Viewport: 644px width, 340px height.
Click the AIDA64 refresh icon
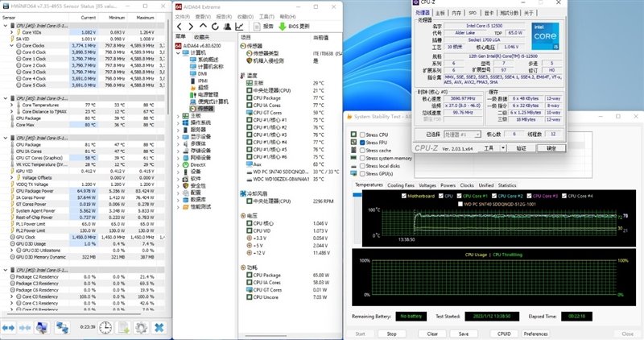coord(215,27)
